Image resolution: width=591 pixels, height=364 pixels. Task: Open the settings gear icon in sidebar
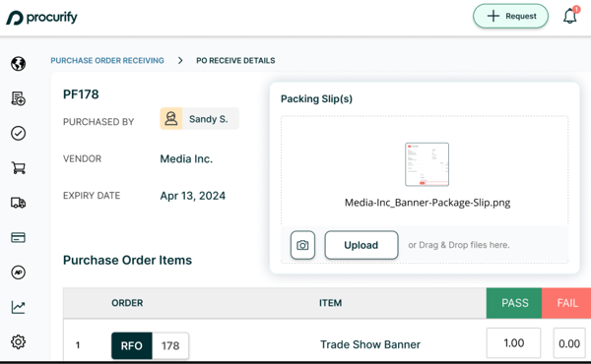18,341
